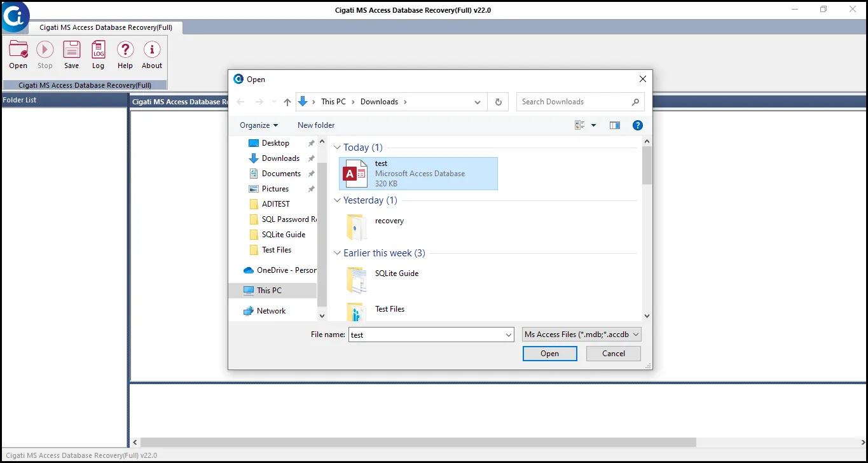Refresh the Downloads folder listing
The width and height of the screenshot is (868, 463).
[x=499, y=102]
